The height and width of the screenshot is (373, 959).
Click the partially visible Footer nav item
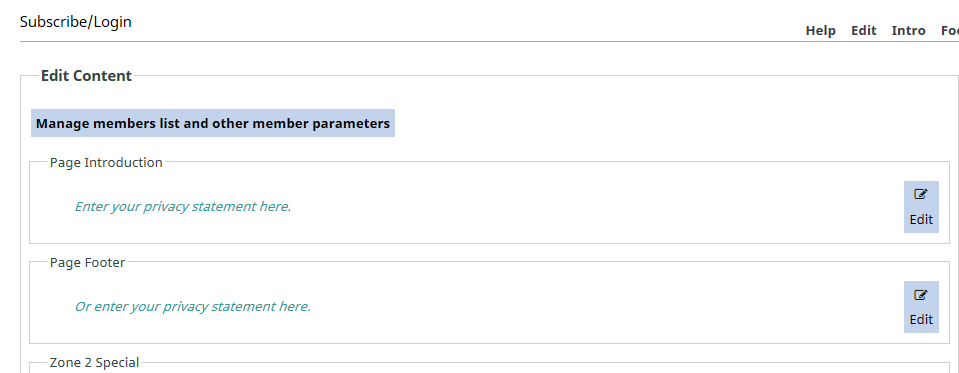point(950,31)
